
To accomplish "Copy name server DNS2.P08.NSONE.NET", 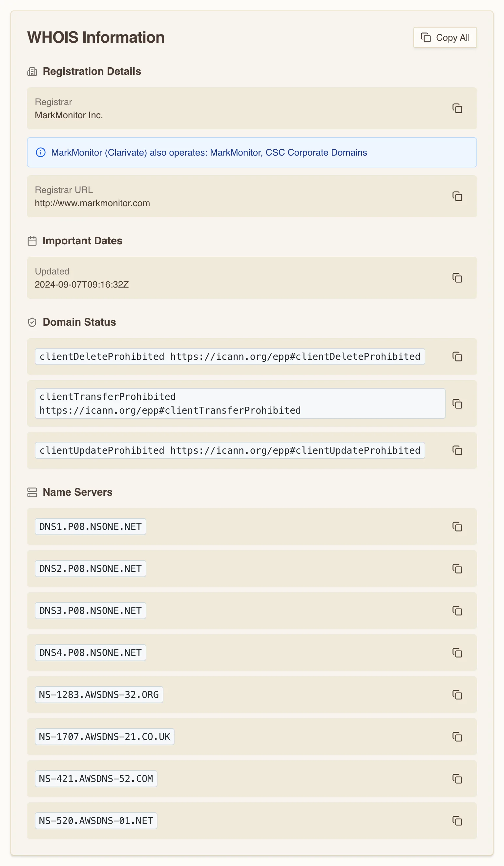I will click(x=457, y=568).
